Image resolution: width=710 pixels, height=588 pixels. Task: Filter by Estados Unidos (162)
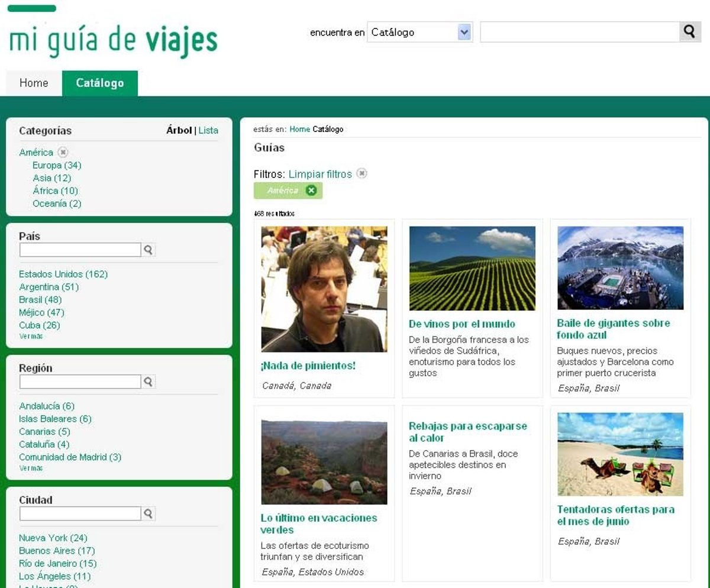point(63,274)
